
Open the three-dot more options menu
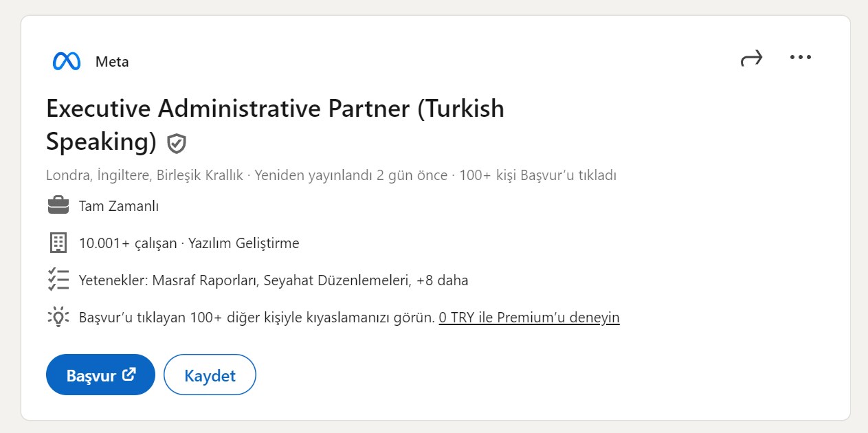click(x=801, y=58)
